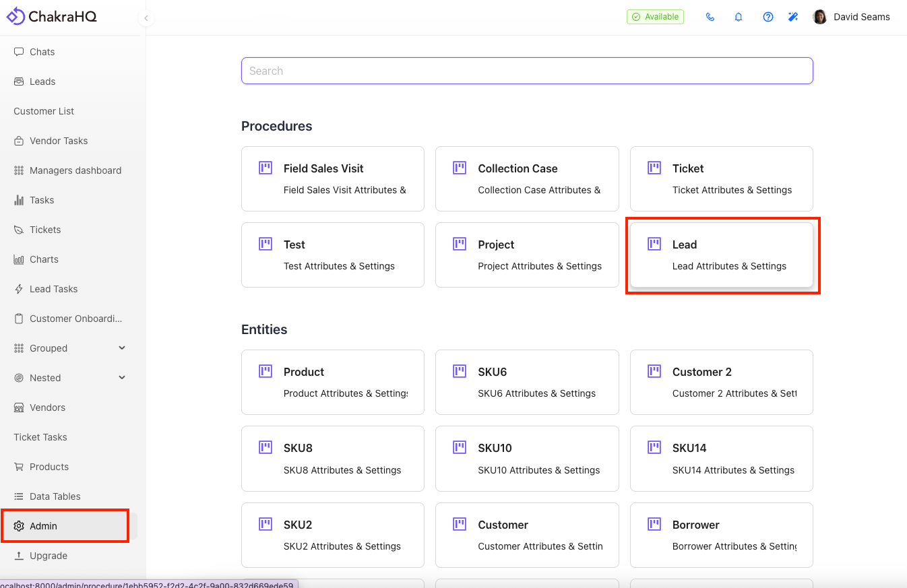Viewport: 907px width, 588px height.
Task: Click the help question mark icon
Action: [768, 18]
